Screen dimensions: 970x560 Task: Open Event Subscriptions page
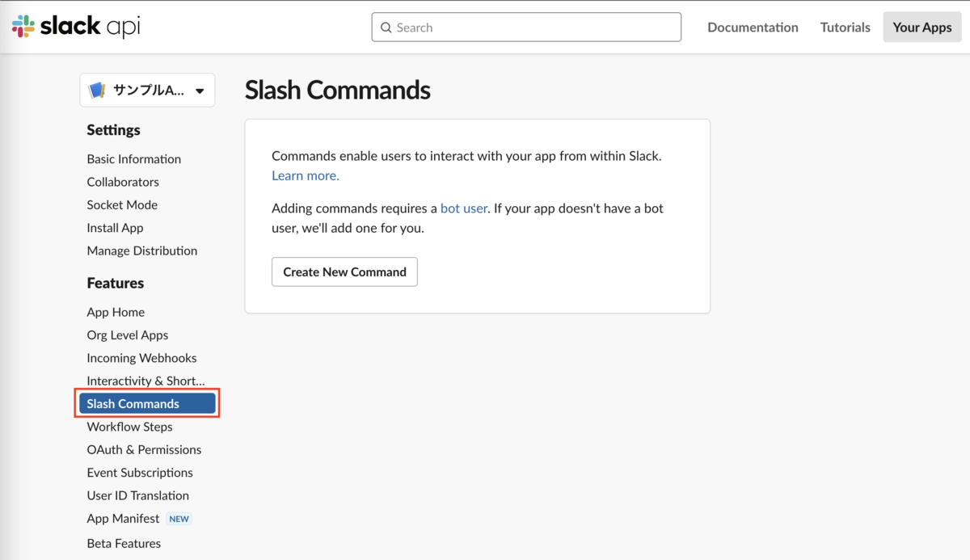(140, 473)
